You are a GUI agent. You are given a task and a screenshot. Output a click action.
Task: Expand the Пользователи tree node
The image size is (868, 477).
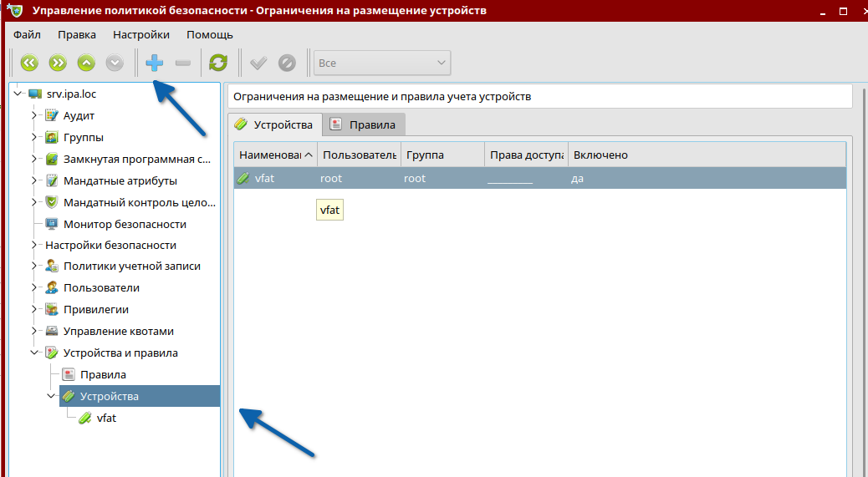[34, 287]
